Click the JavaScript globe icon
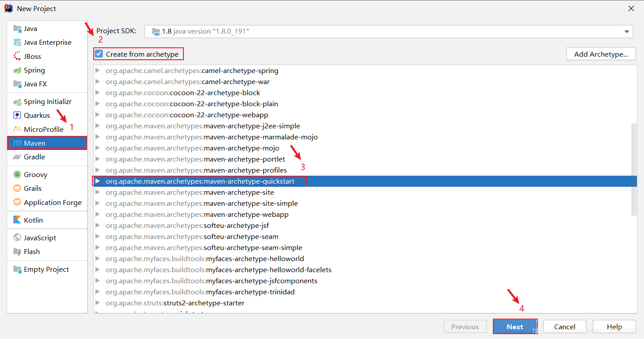This screenshot has height=339, width=644. point(17,238)
